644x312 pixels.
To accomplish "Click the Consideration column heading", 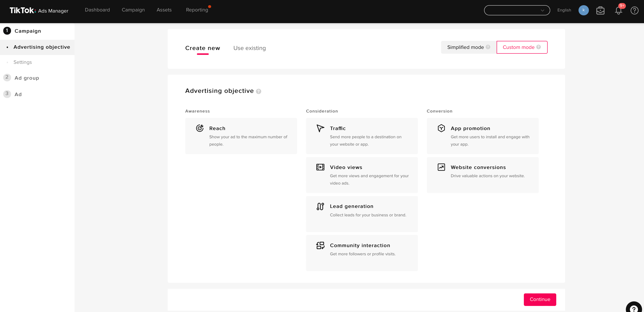I will point(322,111).
